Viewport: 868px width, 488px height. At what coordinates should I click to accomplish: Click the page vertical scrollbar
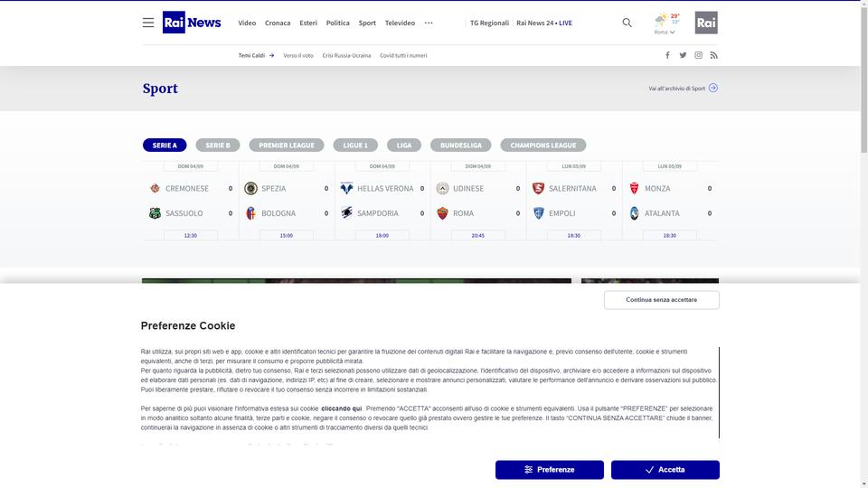(x=864, y=78)
